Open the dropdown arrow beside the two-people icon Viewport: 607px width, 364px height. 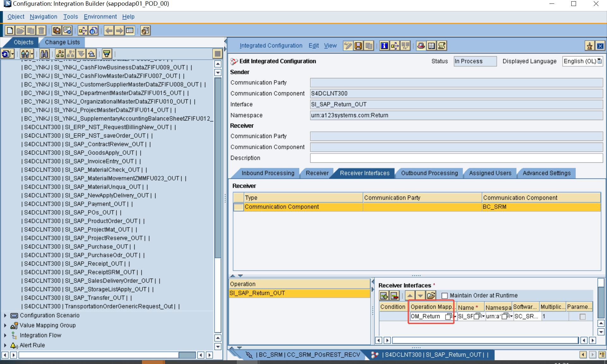point(32,54)
